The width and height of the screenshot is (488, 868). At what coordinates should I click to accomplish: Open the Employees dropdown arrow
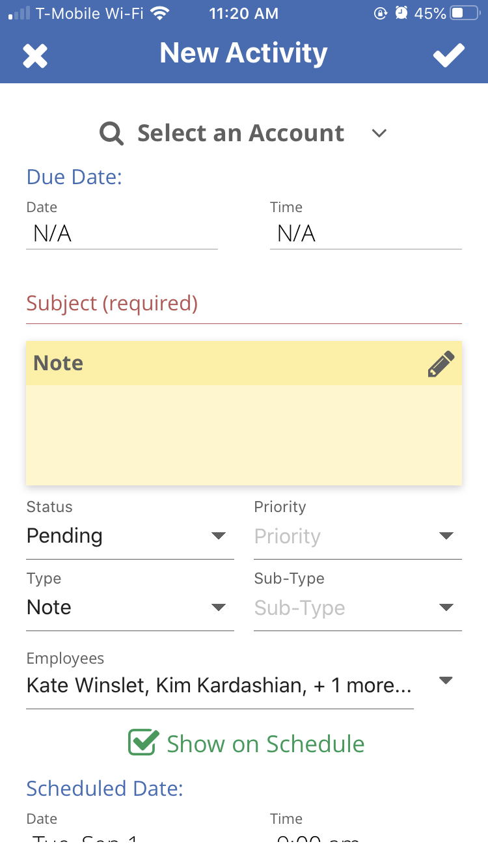[x=446, y=681]
